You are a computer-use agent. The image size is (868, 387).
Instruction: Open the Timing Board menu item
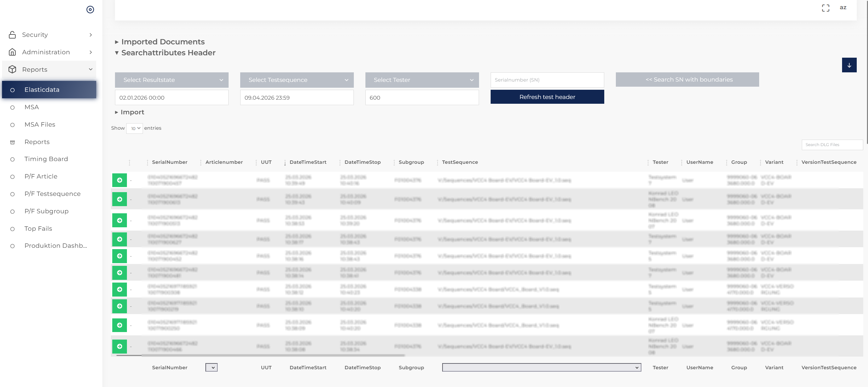click(46, 159)
